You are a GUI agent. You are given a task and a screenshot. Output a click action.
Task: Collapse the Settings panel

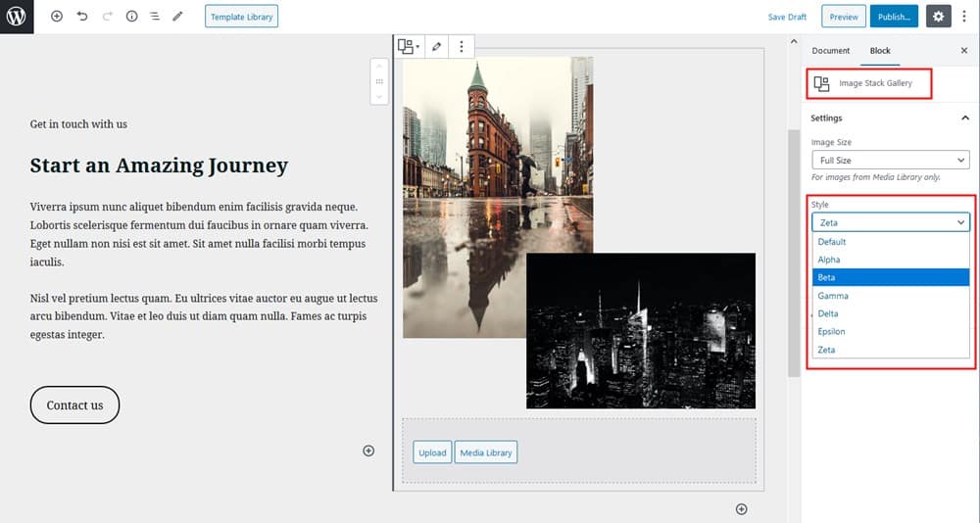(x=891, y=119)
